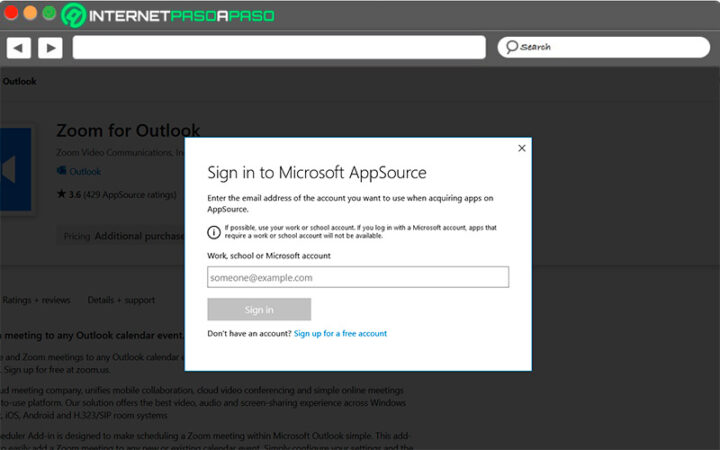Click the info icon in the sign-in dialog
This screenshot has width=720, height=450.
214,232
